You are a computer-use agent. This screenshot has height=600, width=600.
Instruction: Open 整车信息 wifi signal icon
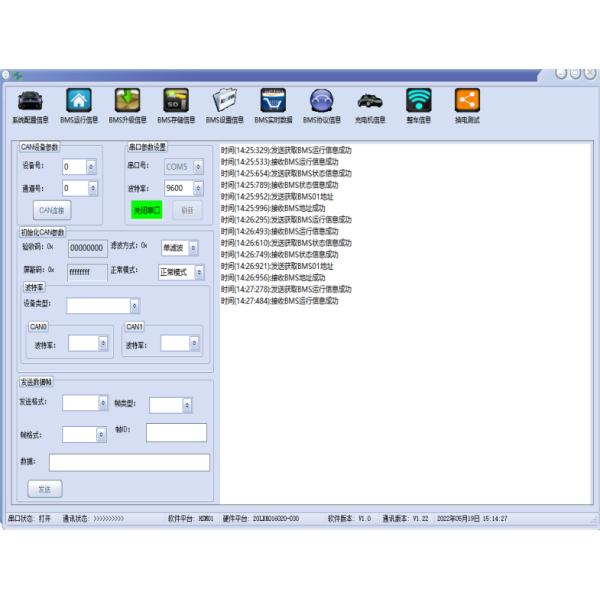tap(418, 100)
